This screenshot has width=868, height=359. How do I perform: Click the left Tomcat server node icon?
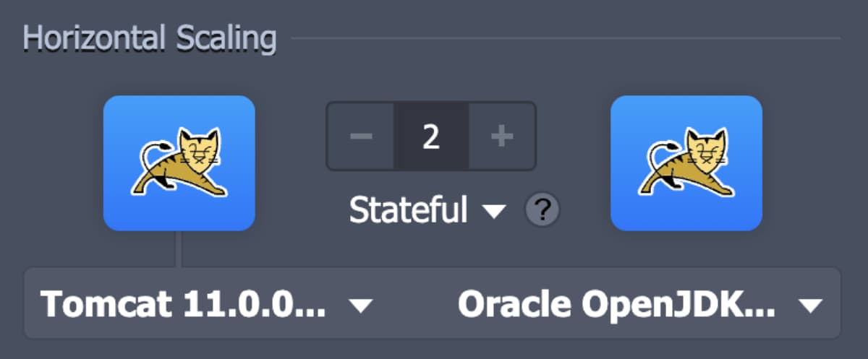tap(179, 163)
